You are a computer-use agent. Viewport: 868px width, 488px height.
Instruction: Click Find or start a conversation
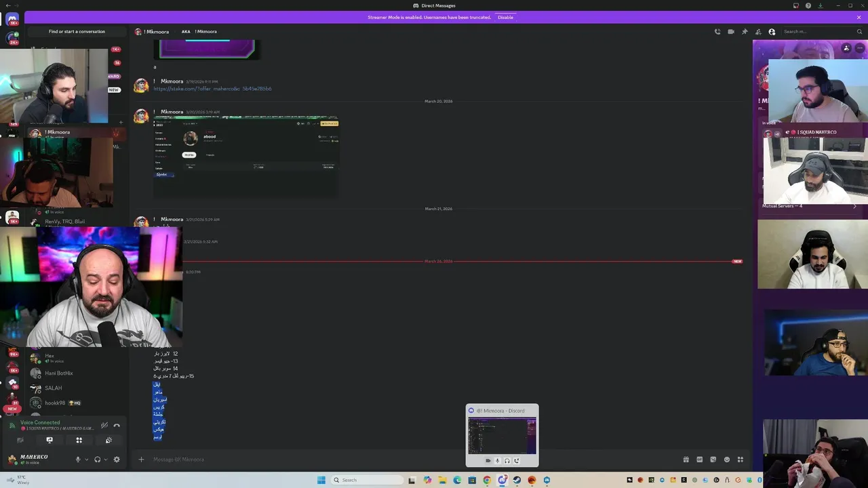click(x=77, y=31)
